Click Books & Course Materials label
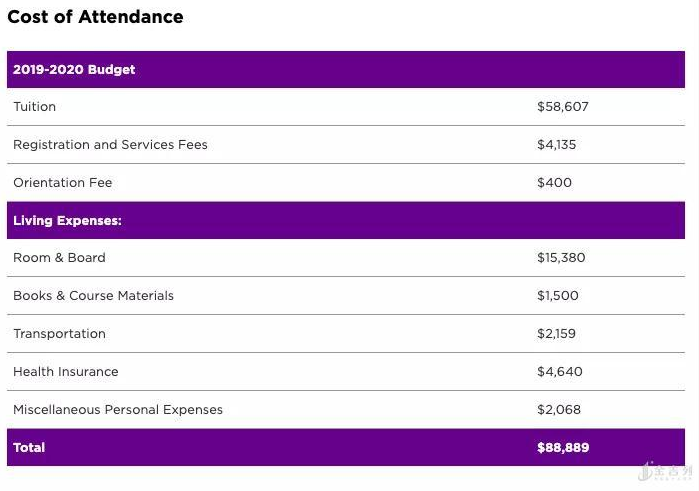Screen dimensions: 699x491 click(x=93, y=296)
